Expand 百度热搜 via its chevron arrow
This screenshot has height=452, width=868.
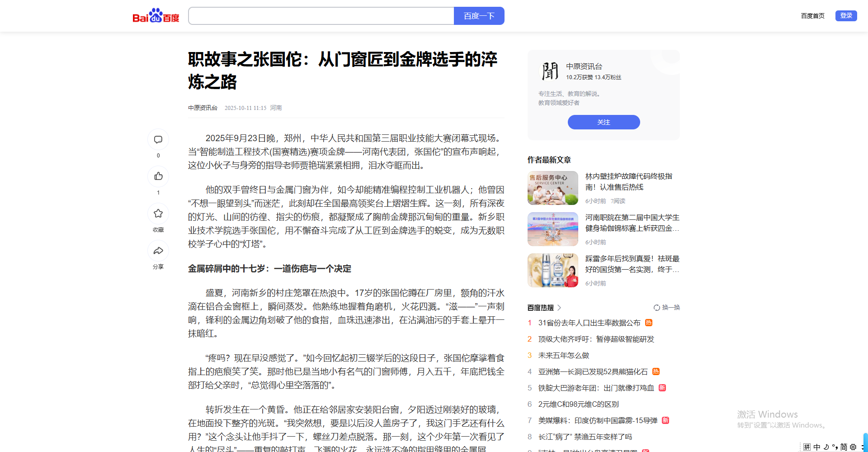click(x=559, y=308)
